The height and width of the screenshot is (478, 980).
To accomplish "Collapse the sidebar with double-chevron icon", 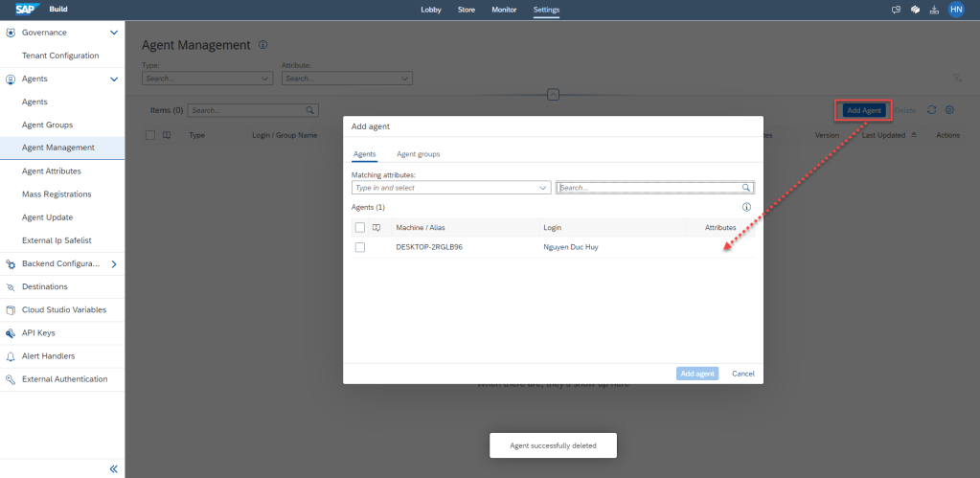I will click(x=113, y=468).
